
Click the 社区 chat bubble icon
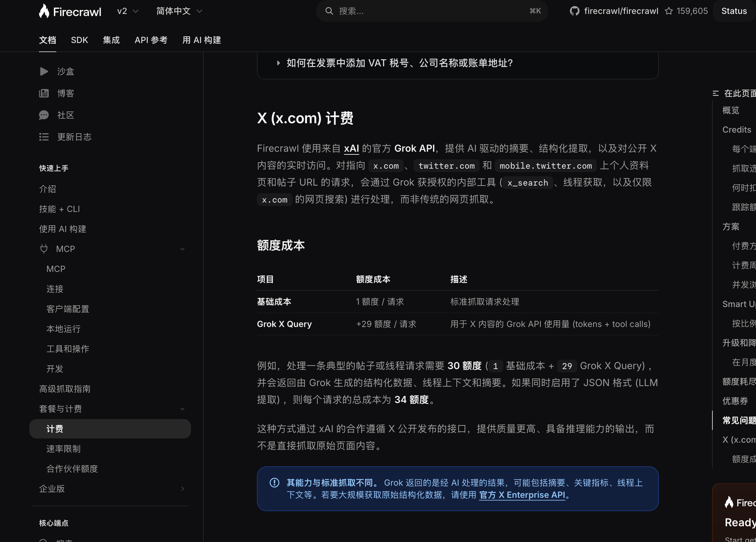click(44, 115)
